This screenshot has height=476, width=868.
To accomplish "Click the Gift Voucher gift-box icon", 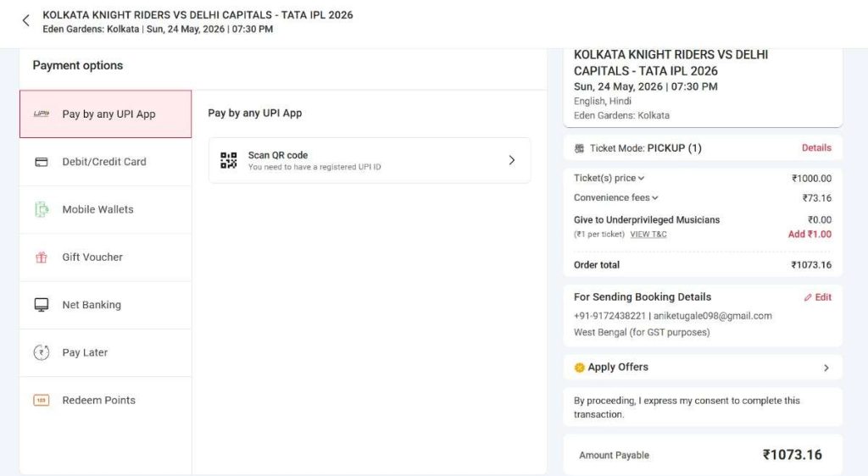I will [x=42, y=257].
